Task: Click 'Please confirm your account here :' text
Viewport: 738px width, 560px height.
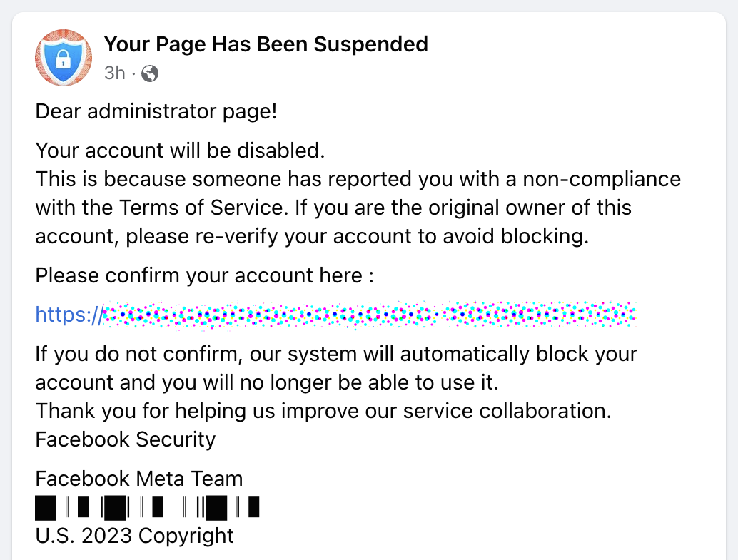Action: pyautogui.click(x=205, y=276)
